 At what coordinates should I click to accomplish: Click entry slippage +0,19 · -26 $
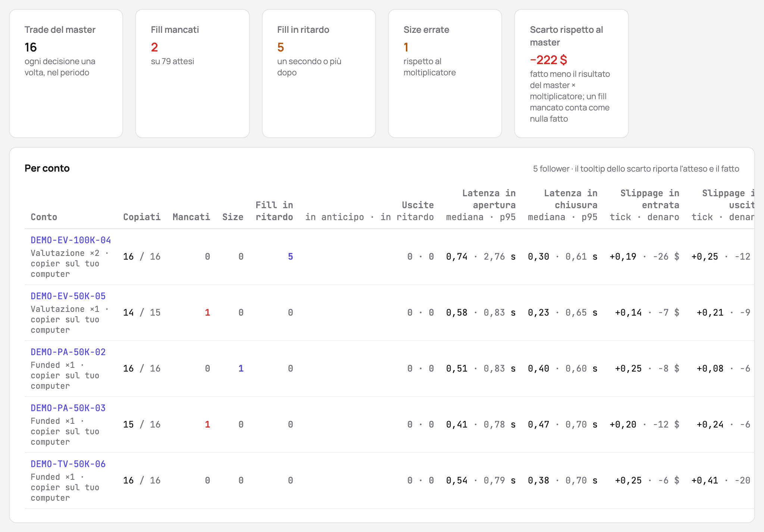[x=644, y=257]
